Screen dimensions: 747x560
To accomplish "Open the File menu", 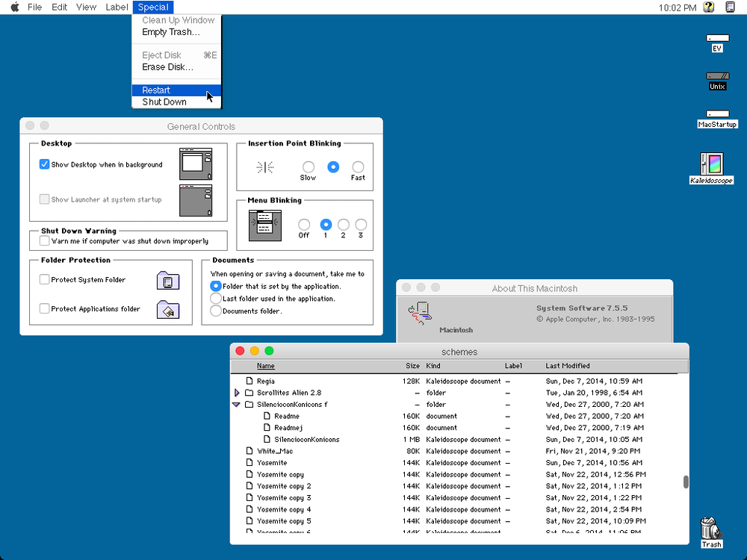I will [x=35, y=7].
